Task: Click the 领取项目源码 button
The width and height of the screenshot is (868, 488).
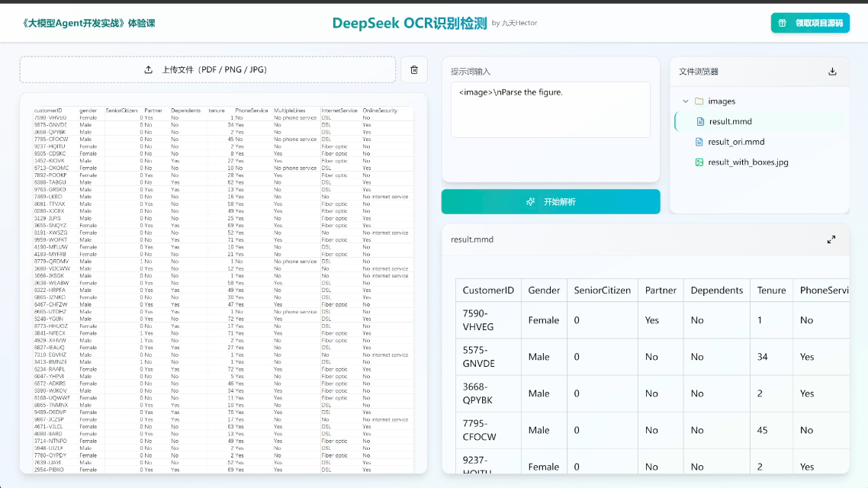Action: point(810,23)
